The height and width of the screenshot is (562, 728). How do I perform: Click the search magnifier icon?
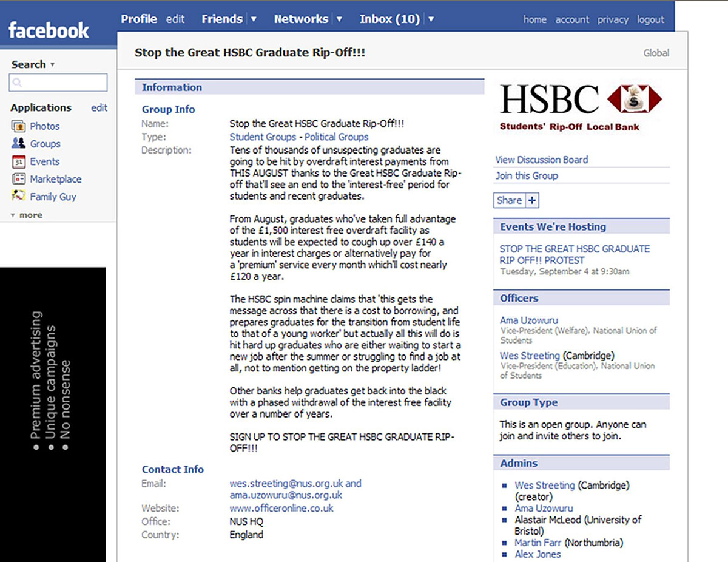(x=17, y=83)
